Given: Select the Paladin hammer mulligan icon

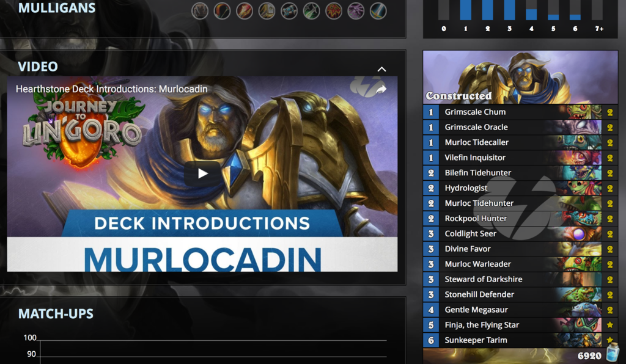Looking at the screenshot, I should pos(267,11).
